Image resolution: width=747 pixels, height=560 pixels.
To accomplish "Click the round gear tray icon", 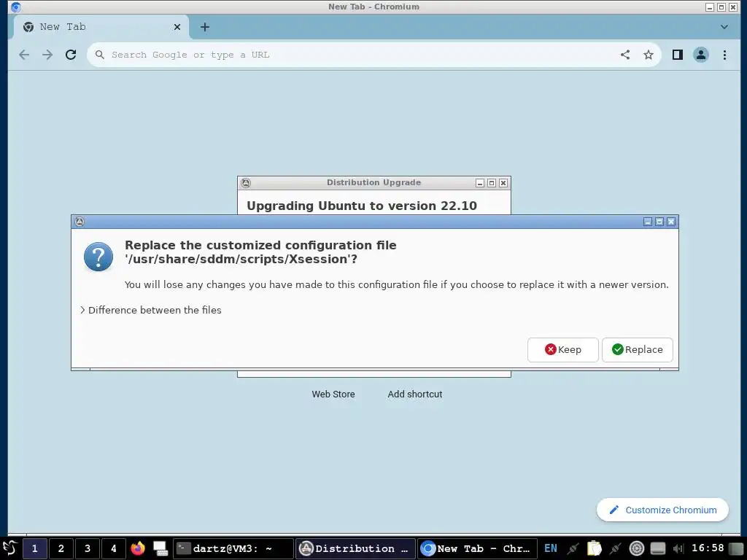I will pyautogui.click(x=636, y=548).
